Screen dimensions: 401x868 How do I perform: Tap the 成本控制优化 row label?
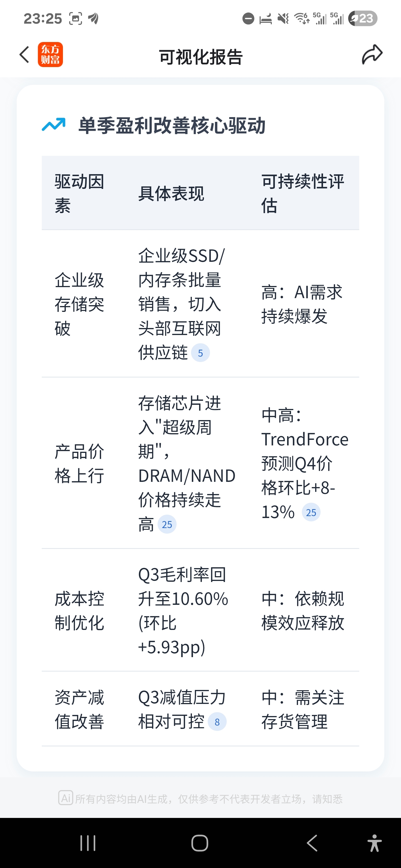pos(80,611)
